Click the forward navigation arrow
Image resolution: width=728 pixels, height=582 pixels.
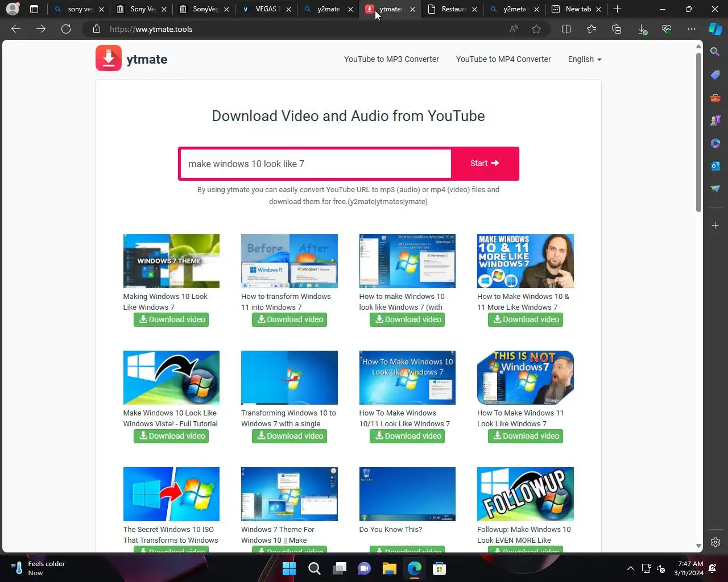tap(41, 29)
